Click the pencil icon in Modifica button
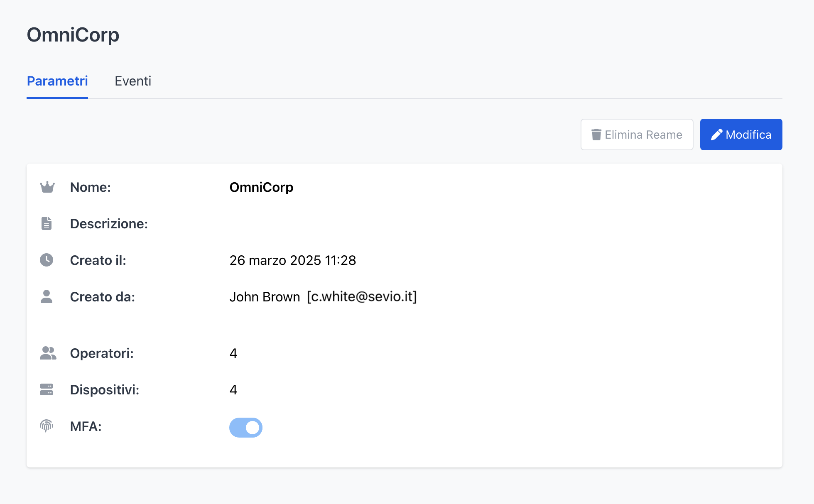The image size is (814, 504). [716, 135]
